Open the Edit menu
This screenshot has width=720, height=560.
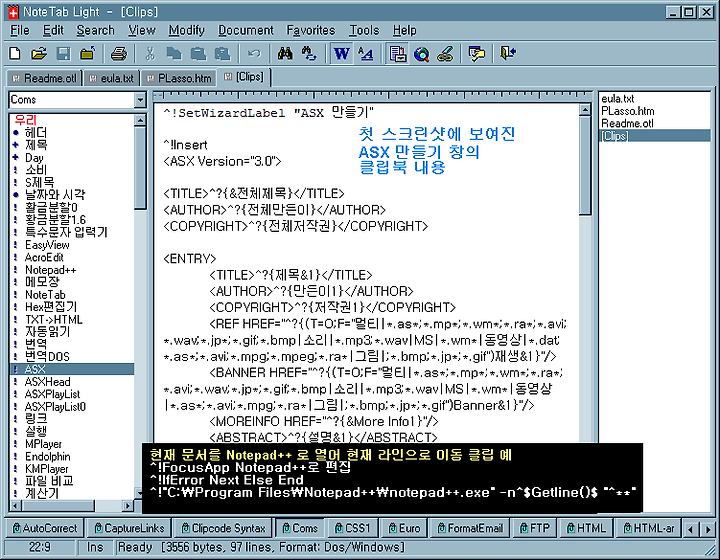pos(53,30)
